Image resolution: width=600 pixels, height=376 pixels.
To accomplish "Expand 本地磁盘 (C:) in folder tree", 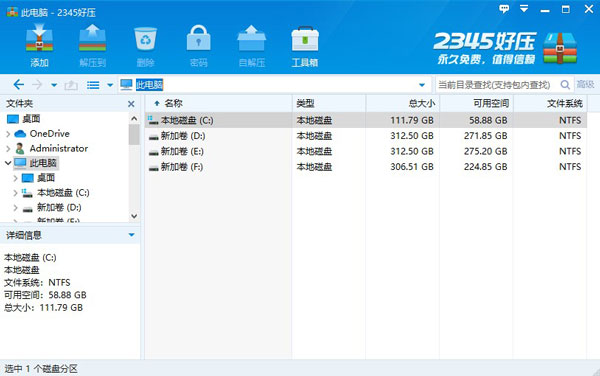I will tap(15, 193).
